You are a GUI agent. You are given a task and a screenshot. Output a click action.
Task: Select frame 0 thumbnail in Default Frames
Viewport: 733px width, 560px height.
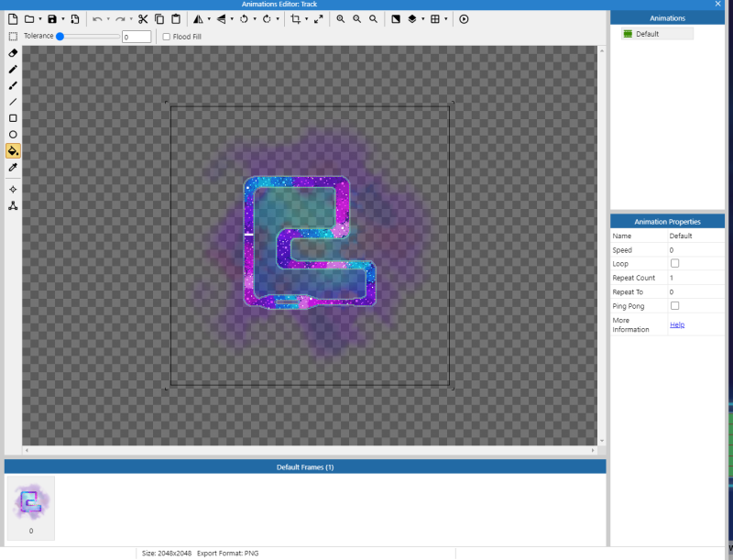tap(31, 508)
